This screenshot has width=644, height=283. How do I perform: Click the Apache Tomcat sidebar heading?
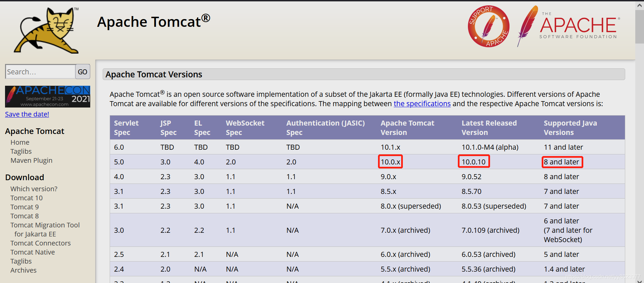35,131
